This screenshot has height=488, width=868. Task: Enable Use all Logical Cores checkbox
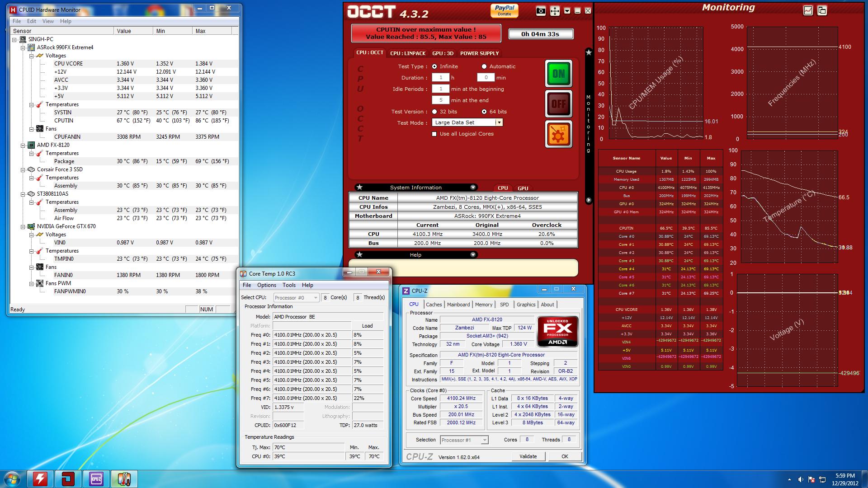point(434,134)
